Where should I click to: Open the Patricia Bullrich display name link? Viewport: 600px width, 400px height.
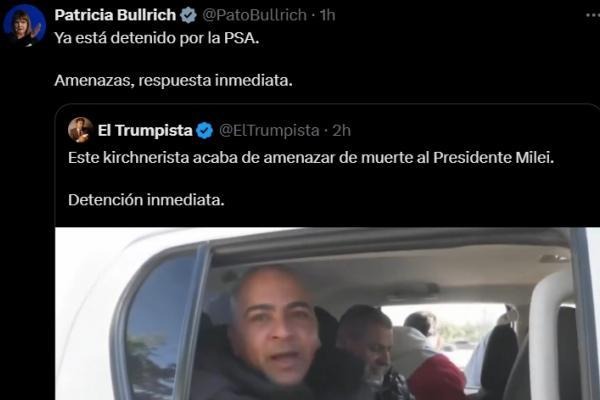(x=115, y=15)
